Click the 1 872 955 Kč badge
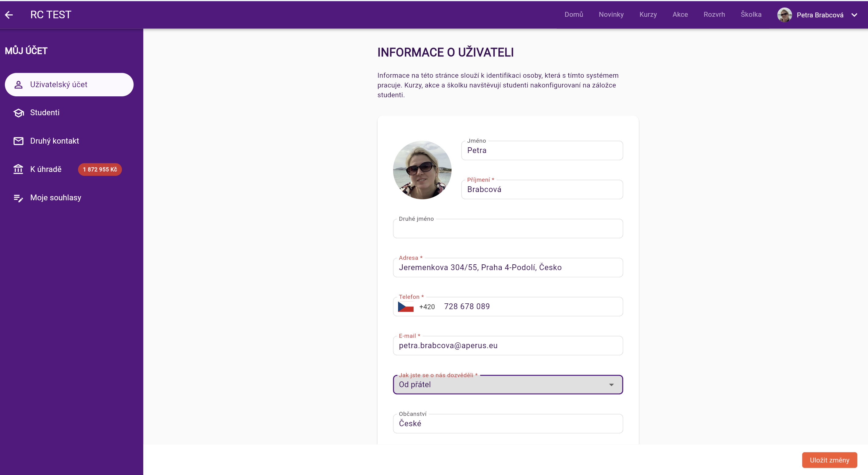Screen dimensions: 868x475 point(100,169)
